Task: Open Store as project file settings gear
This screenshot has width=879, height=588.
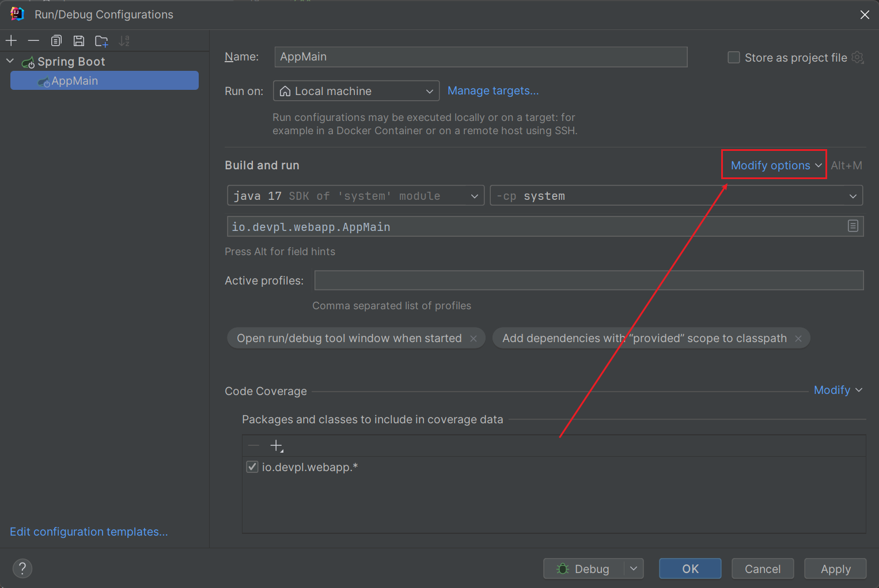Action: [858, 58]
